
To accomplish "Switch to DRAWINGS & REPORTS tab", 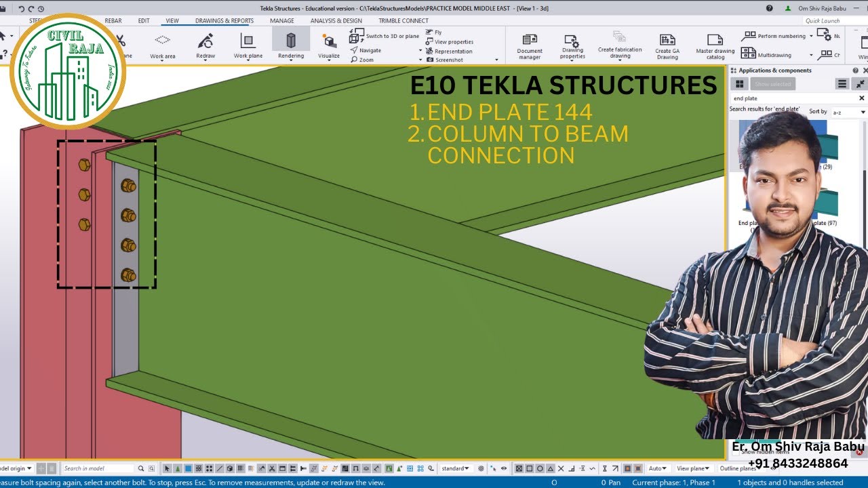I will [x=224, y=21].
